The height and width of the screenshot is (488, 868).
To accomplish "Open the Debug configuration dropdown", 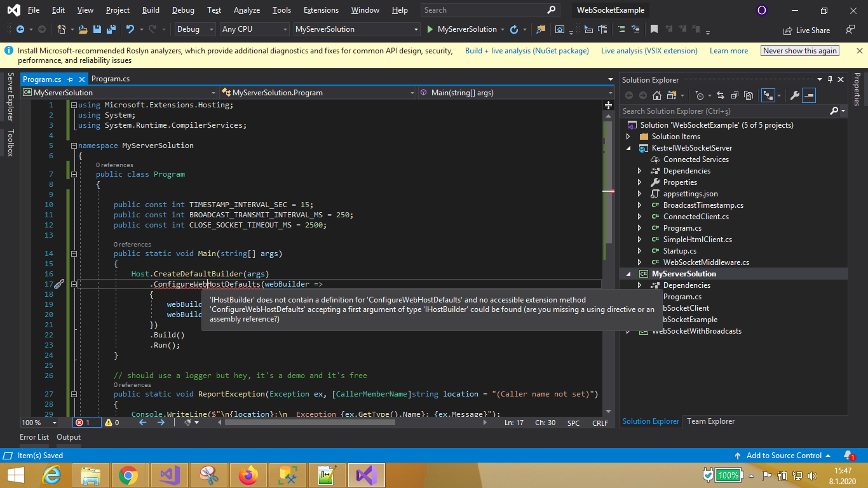I will click(196, 29).
